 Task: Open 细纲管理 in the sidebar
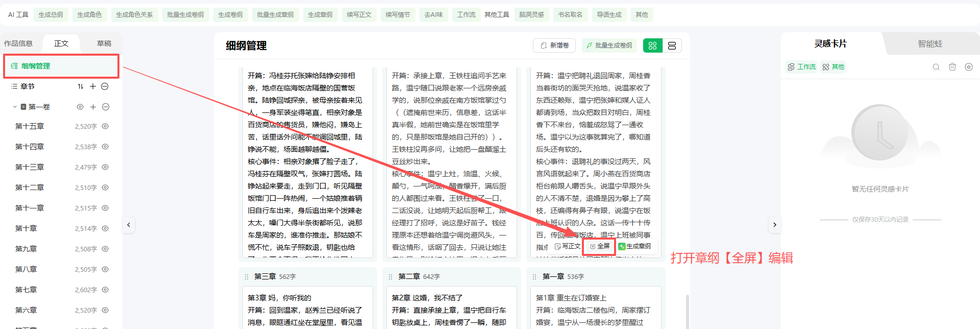[61, 66]
